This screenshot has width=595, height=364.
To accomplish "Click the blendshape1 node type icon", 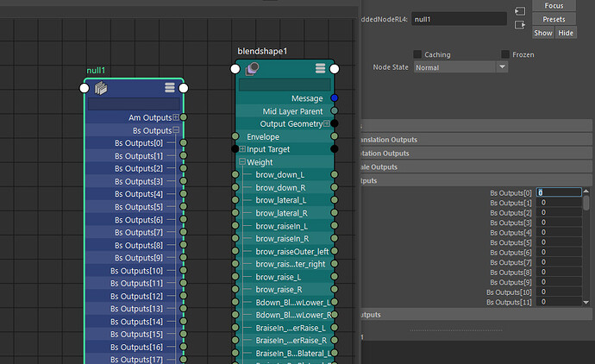I will coord(253,69).
